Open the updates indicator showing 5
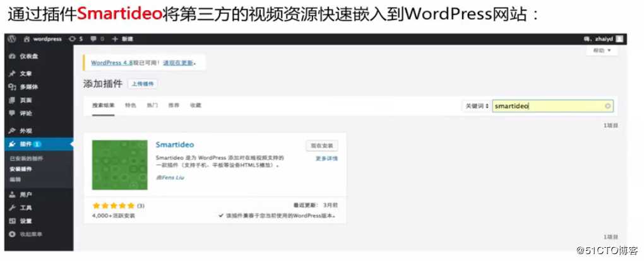Screen dimensions: 644x261 pyautogui.click(x=76, y=39)
